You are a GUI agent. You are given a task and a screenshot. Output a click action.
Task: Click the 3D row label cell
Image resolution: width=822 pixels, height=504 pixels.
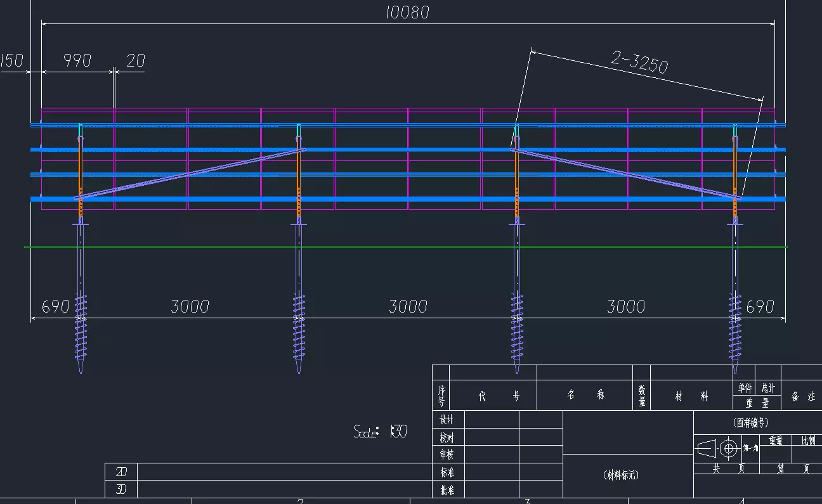121,489
